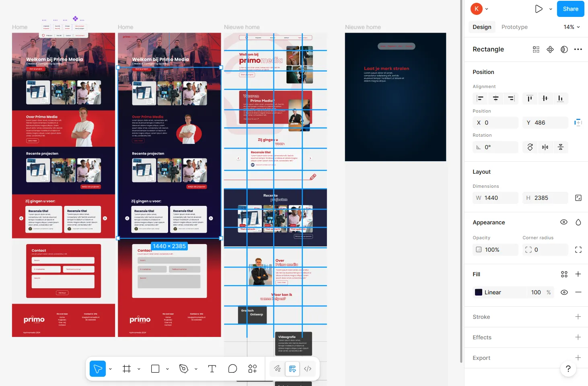The width and height of the screenshot is (588, 386).
Task: Select the Comment tool
Action: click(x=232, y=369)
